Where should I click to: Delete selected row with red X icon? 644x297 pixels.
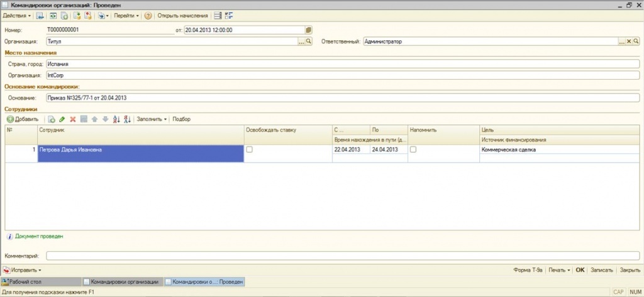tap(73, 119)
